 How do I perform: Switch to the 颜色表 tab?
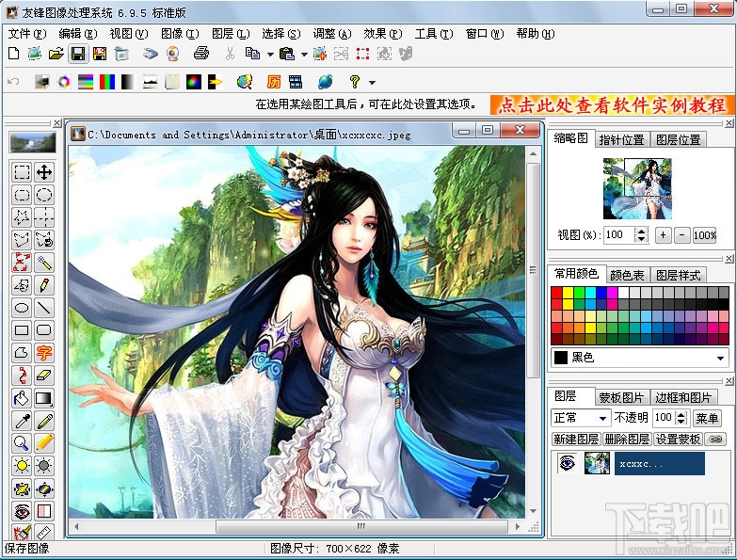(627, 275)
